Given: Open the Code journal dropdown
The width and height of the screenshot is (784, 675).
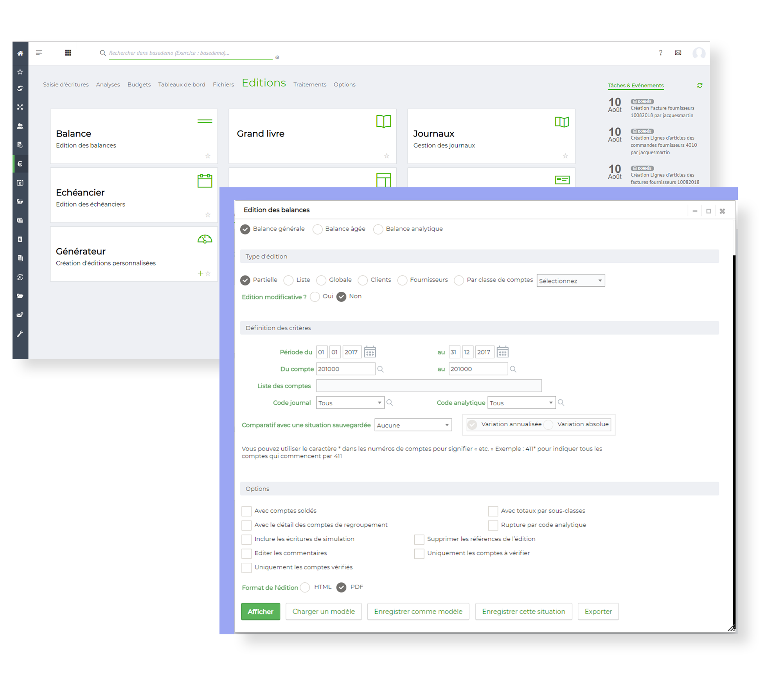Looking at the screenshot, I should (350, 403).
